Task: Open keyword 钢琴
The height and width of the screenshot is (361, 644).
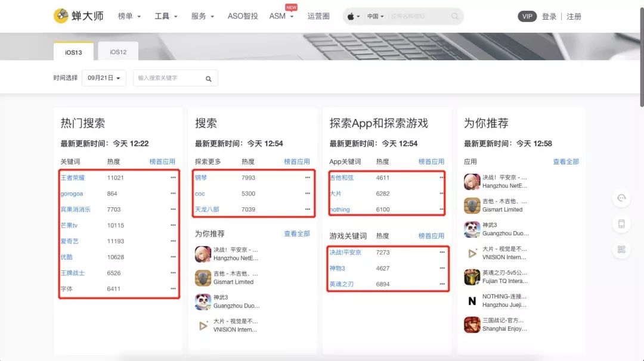Action: (201, 178)
